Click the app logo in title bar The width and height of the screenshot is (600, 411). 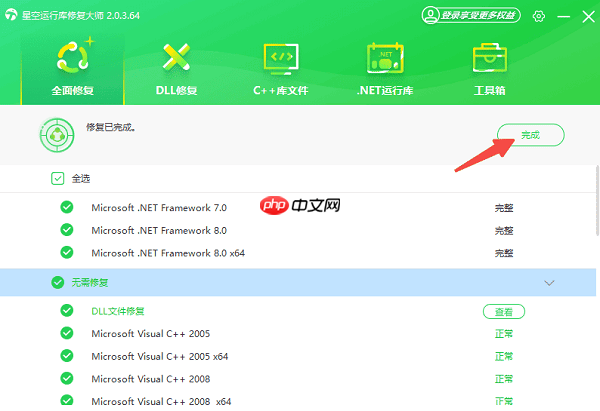pyautogui.click(x=11, y=16)
